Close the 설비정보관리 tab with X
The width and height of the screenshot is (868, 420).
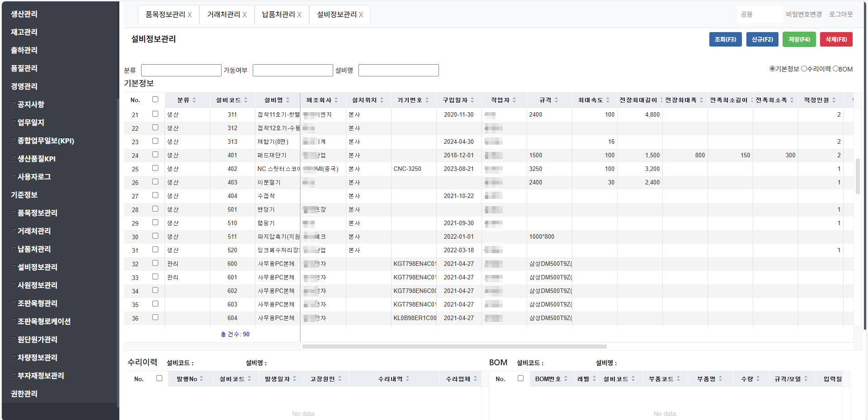coord(361,15)
